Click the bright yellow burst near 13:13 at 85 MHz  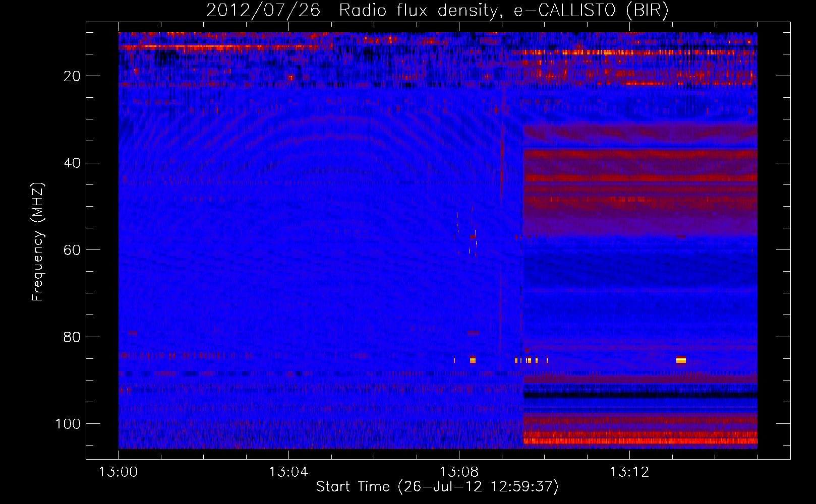pyautogui.click(x=681, y=359)
